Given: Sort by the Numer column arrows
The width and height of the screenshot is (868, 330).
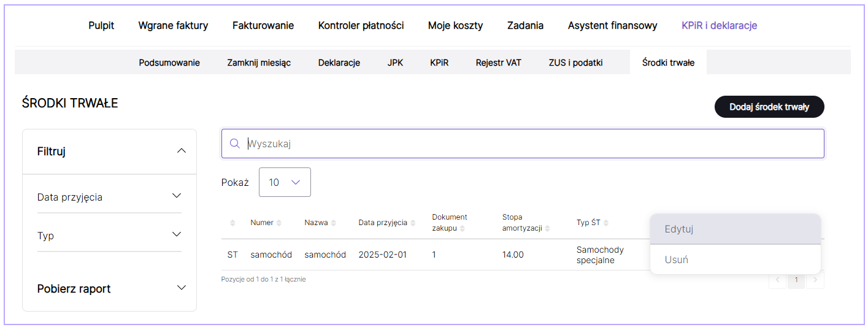Looking at the screenshot, I should (279, 223).
